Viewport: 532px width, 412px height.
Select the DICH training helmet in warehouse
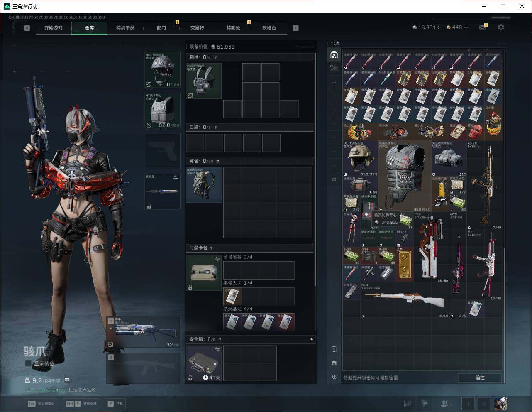[360, 159]
